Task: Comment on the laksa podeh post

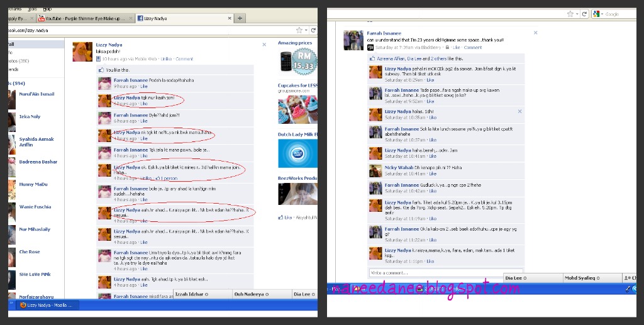Action: tap(184, 58)
